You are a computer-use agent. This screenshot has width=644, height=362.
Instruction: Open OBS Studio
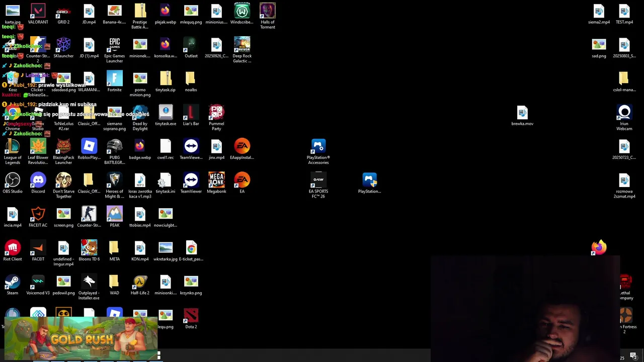(13, 183)
